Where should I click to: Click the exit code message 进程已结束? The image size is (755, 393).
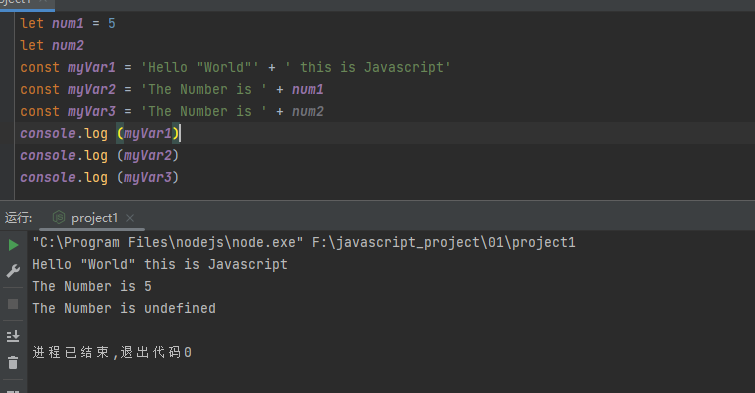[x=112, y=353]
